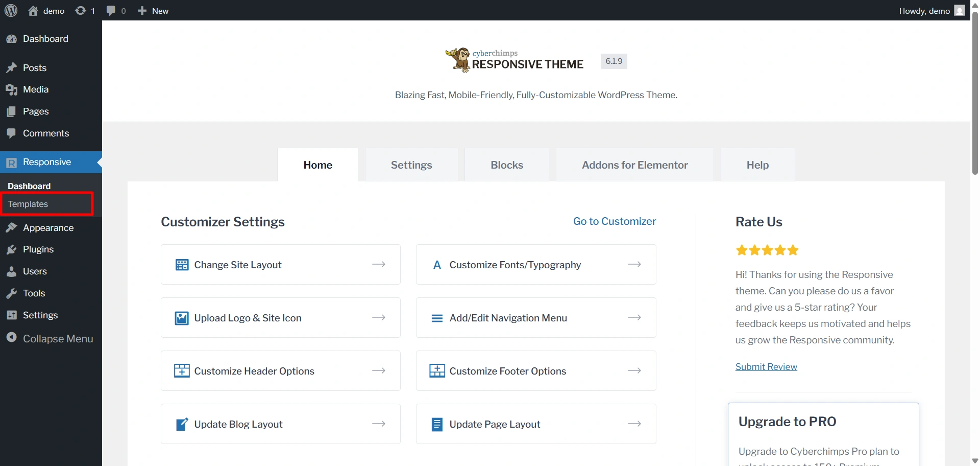Open the Posts menu label
The width and height of the screenshot is (980, 466).
(x=35, y=68)
